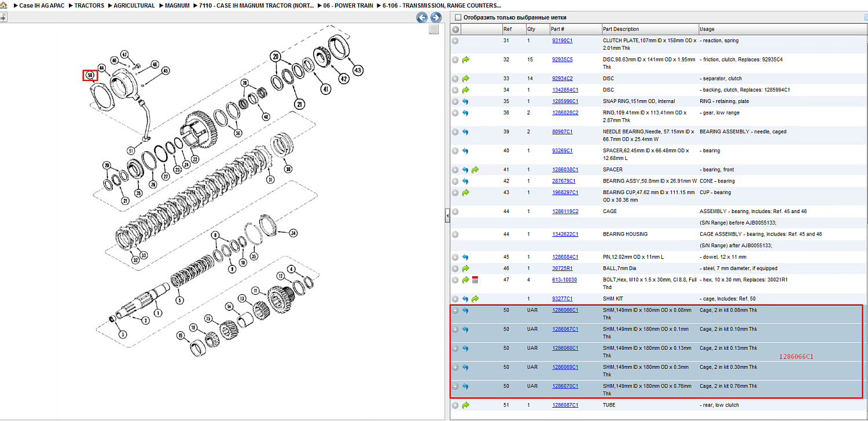Click the Ref column header
Screen dimensions: 868x421
point(513,30)
